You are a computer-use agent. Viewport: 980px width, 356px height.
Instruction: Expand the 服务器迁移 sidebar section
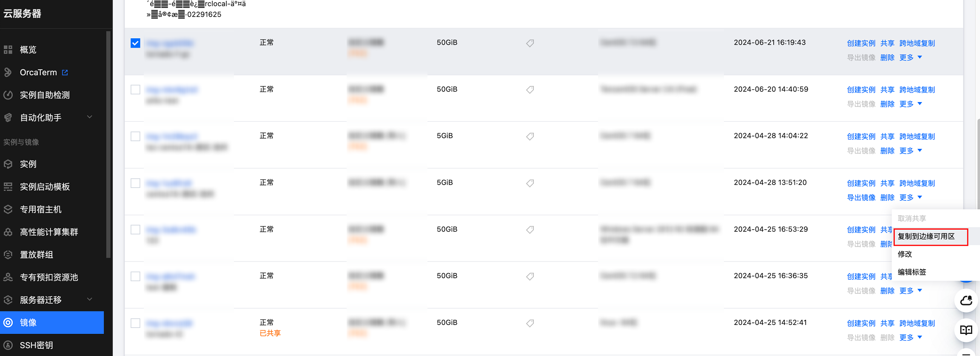pyautogui.click(x=90, y=299)
